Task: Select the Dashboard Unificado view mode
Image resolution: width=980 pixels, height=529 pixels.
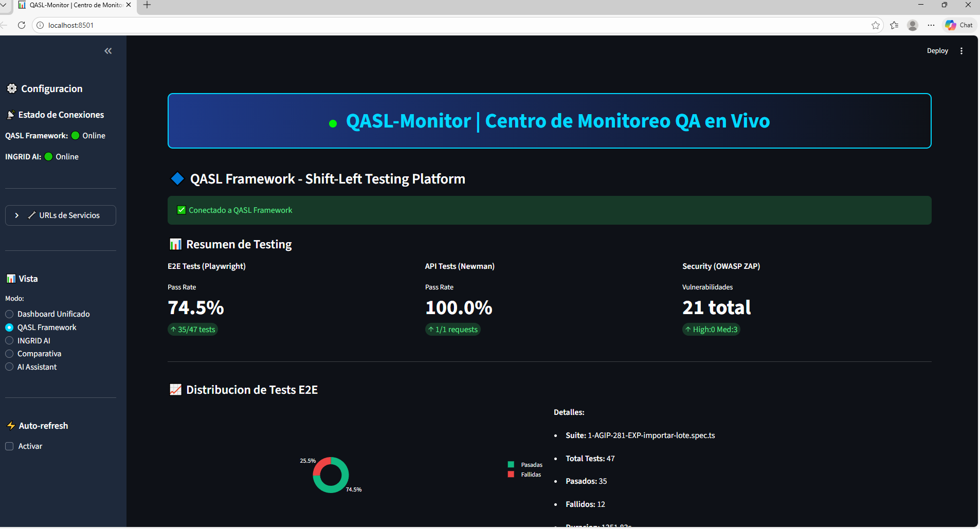Action: (9, 314)
